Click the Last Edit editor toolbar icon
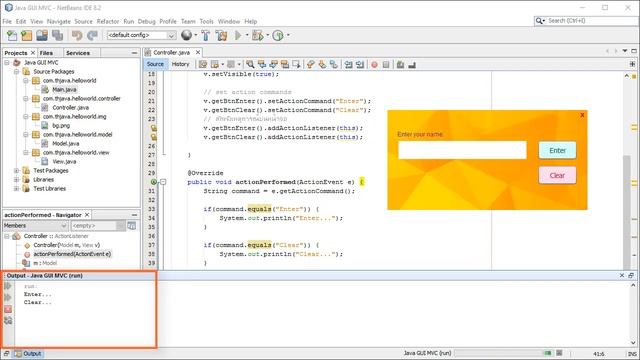 [x=203, y=64]
